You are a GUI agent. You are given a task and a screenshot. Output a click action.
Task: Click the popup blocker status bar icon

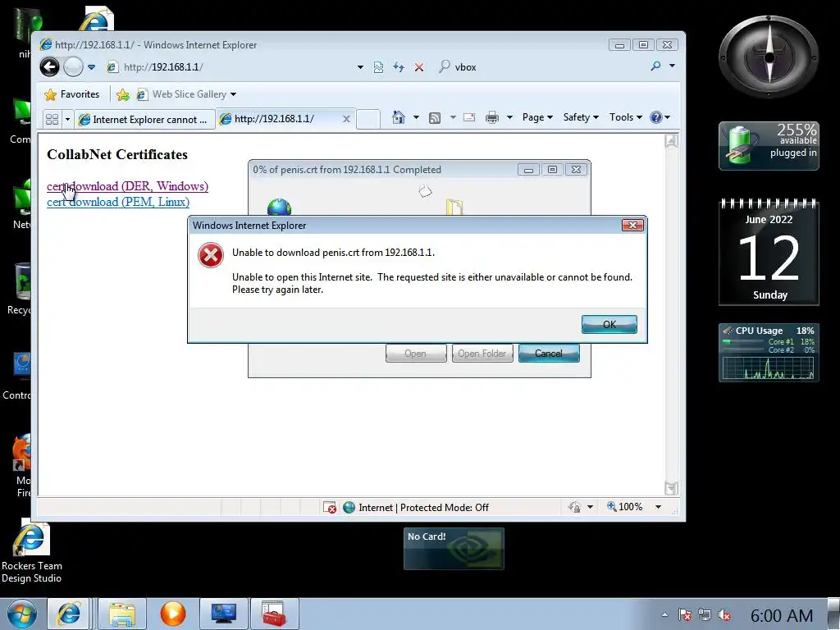tap(330, 507)
